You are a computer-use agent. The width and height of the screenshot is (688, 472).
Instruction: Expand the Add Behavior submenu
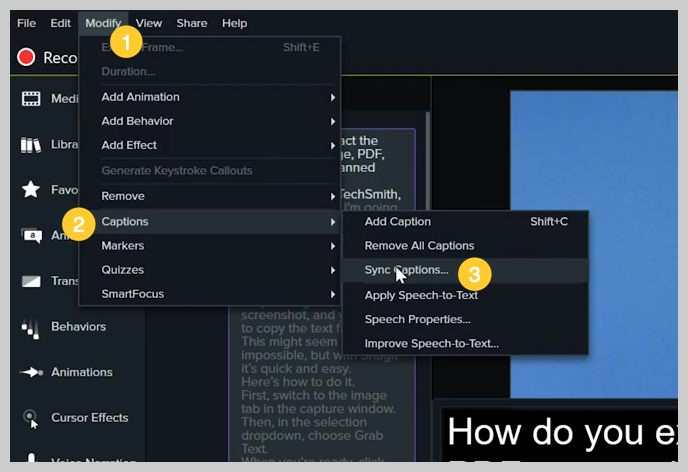[x=209, y=121]
